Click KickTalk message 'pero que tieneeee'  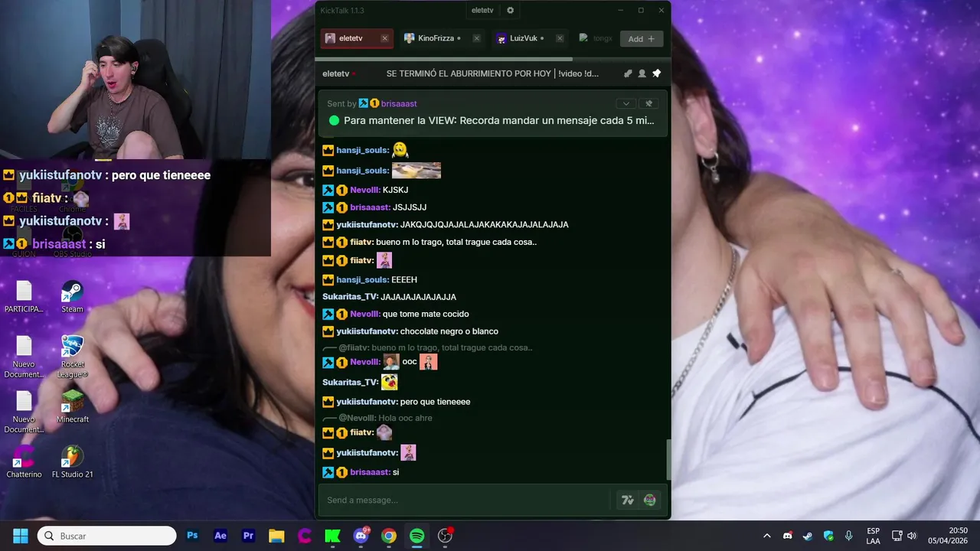coord(435,402)
